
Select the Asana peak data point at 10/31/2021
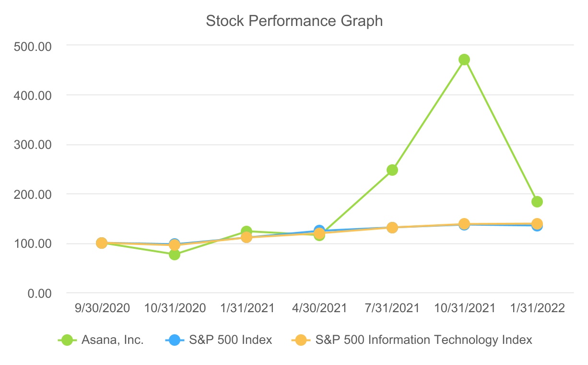pyautogui.click(x=464, y=60)
